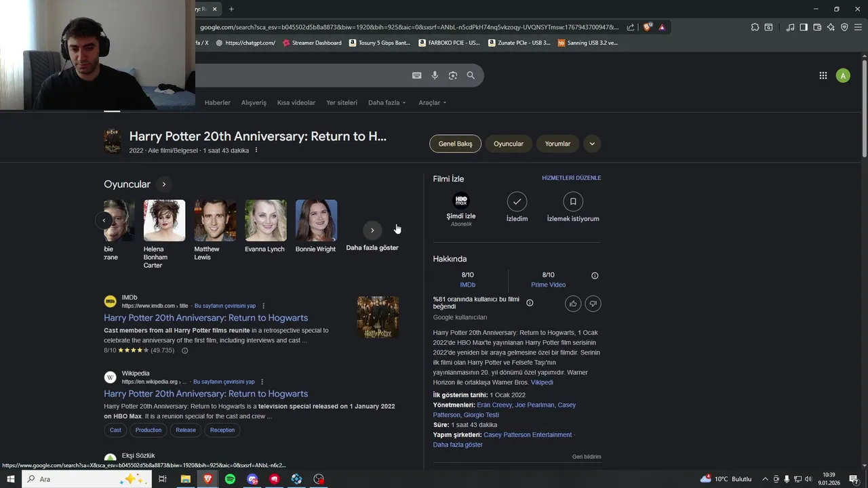
Task: Toggle the browser sidebar panel icon
Action: (x=804, y=27)
